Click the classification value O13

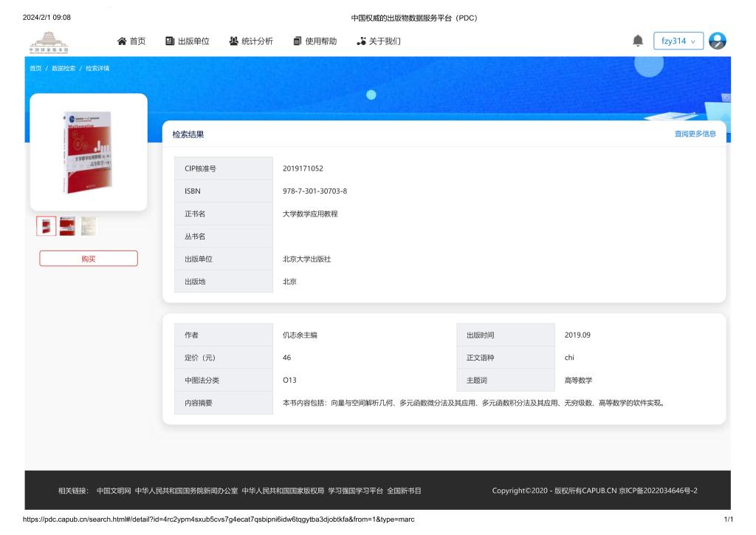coord(289,381)
